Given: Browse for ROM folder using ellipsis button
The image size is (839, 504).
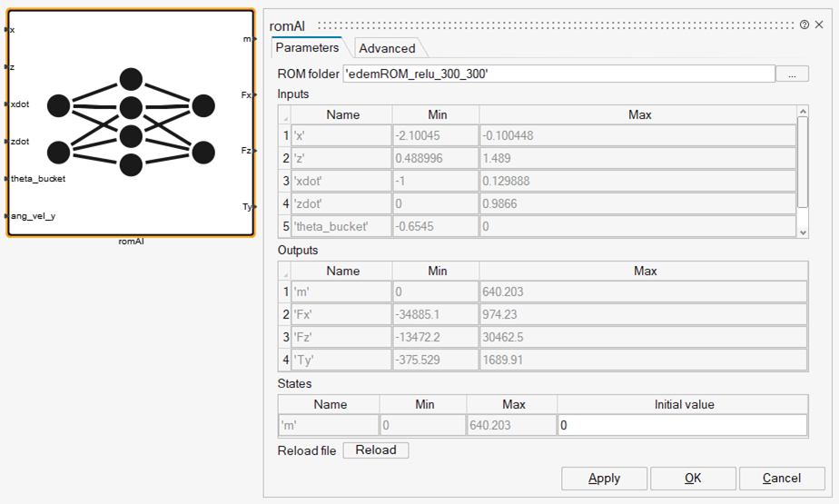Looking at the screenshot, I should tap(792, 74).
